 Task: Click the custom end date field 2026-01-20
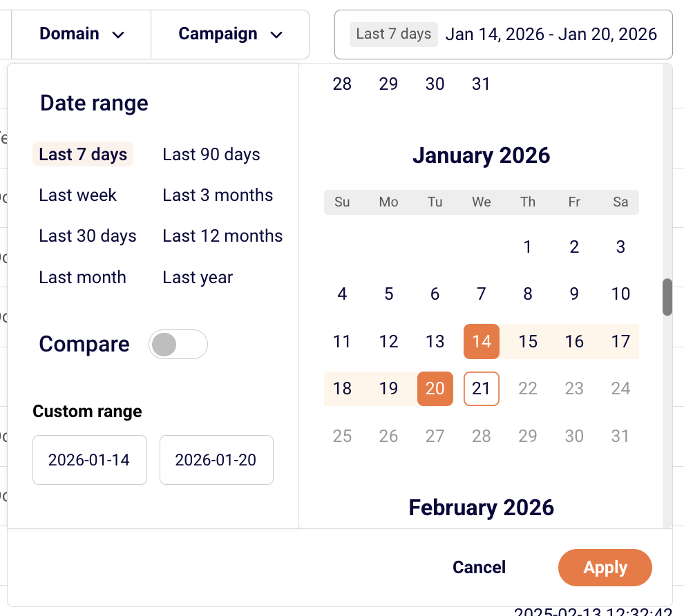tap(216, 460)
